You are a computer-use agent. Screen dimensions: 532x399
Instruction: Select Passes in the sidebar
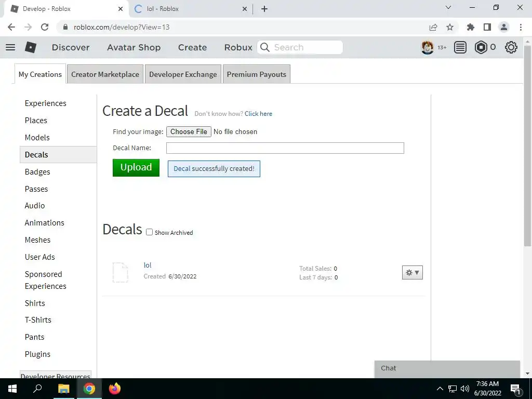click(x=36, y=189)
